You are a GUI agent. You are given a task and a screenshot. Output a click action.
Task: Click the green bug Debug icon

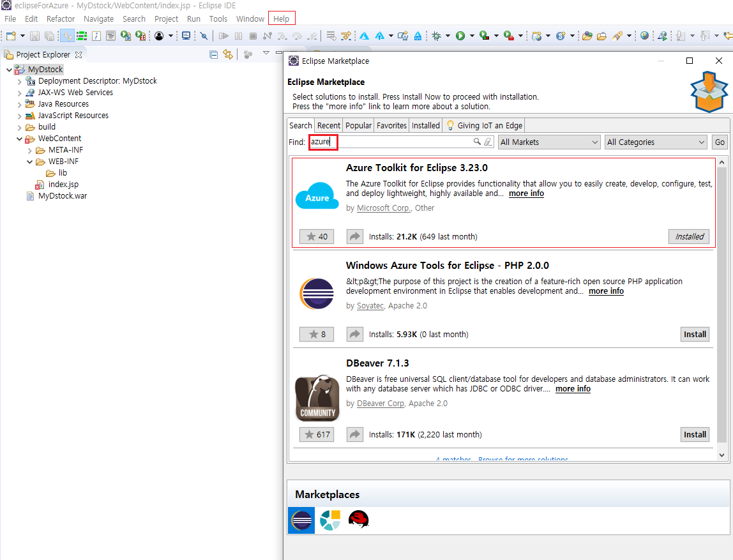coord(437,36)
